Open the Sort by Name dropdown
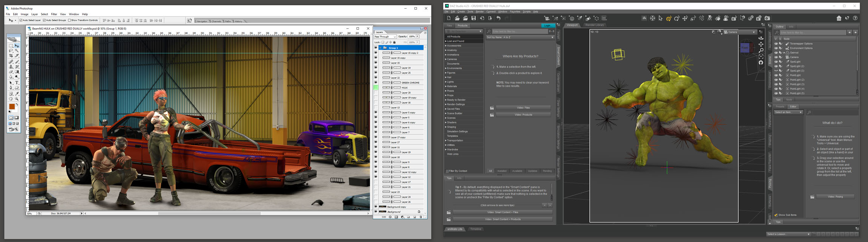The height and width of the screenshot is (242, 868). click(x=520, y=37)
